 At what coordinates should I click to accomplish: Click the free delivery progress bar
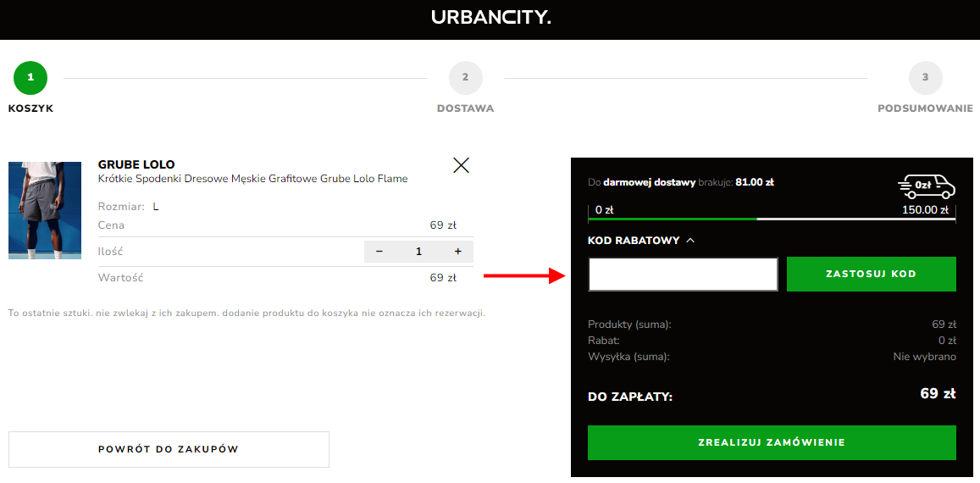[x=772, y=219]
